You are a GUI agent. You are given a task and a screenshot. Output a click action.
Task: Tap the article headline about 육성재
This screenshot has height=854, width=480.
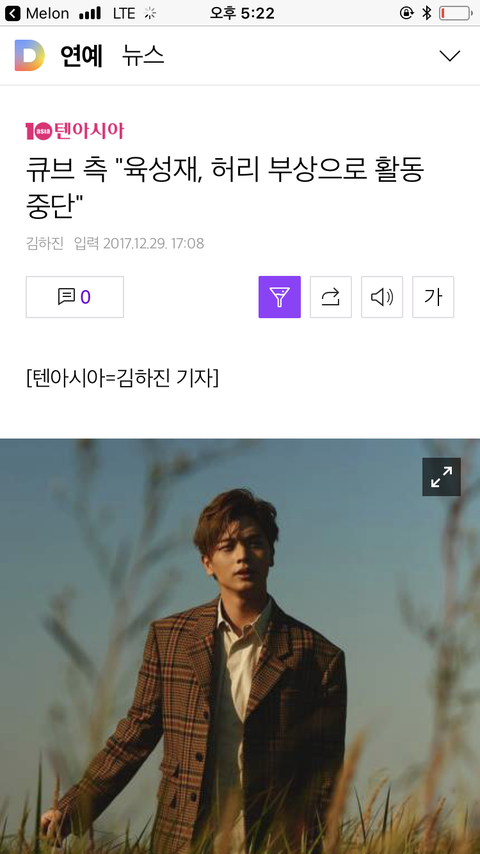click(x=225, y=188)
